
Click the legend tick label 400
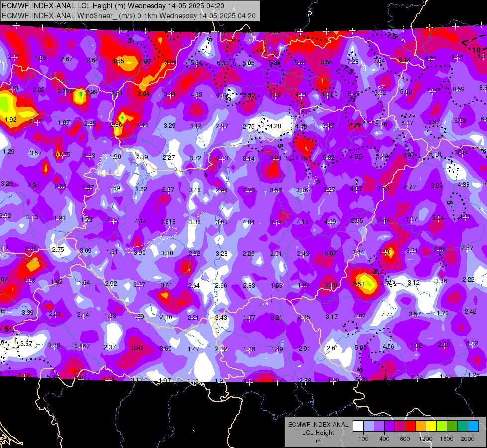click(384, 439)
